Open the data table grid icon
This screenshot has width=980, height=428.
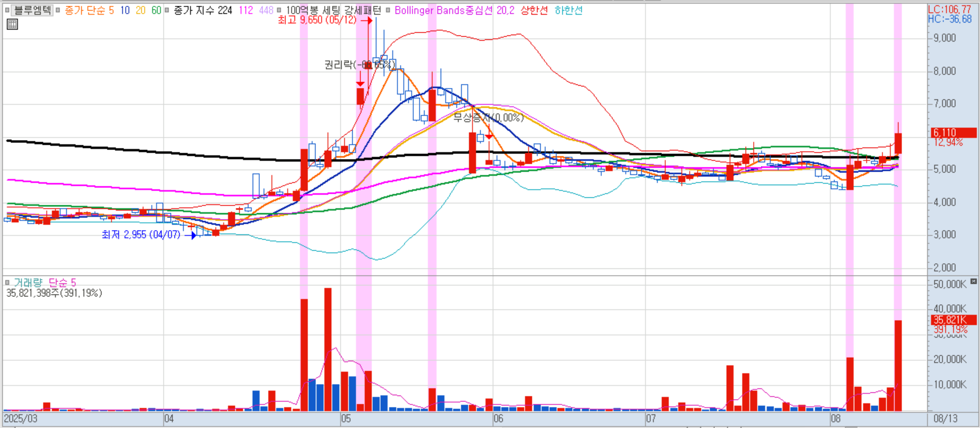click(x=12, y=24)
